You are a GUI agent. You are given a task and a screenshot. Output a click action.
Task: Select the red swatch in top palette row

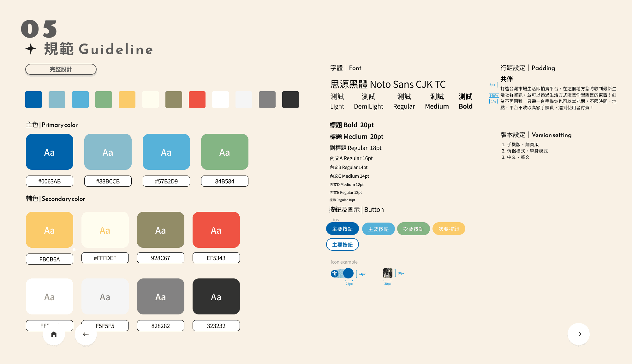click(197, 100)
